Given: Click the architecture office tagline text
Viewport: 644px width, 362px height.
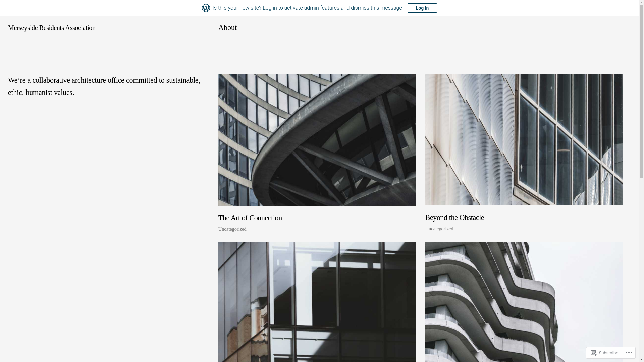Looking at the screenshot, I should (104, 86).
